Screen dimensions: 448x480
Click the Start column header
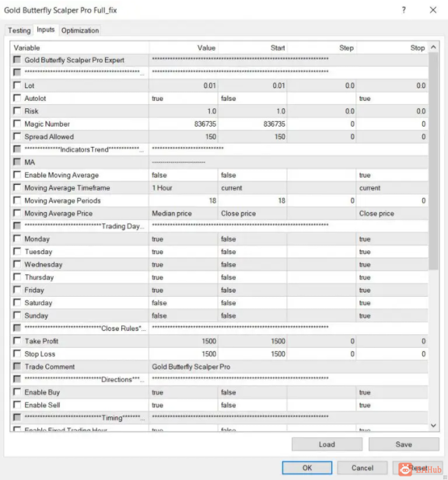[x=253, y=48]
